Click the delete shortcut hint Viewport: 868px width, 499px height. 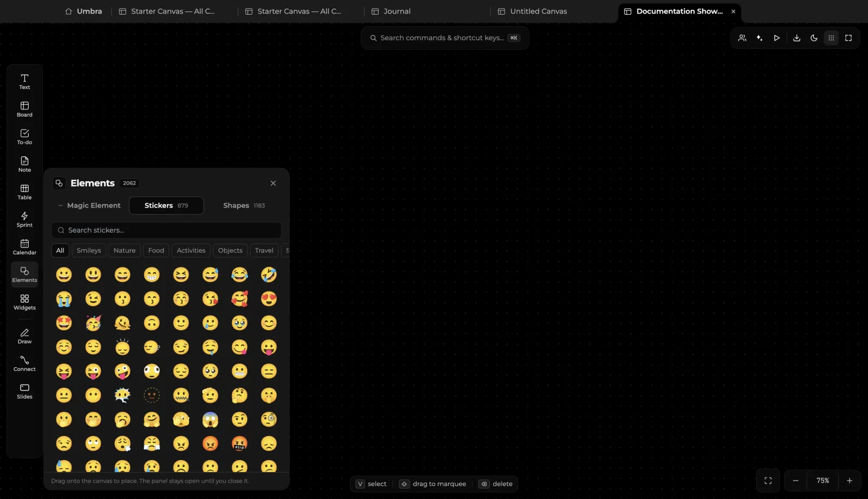[496, 484]
